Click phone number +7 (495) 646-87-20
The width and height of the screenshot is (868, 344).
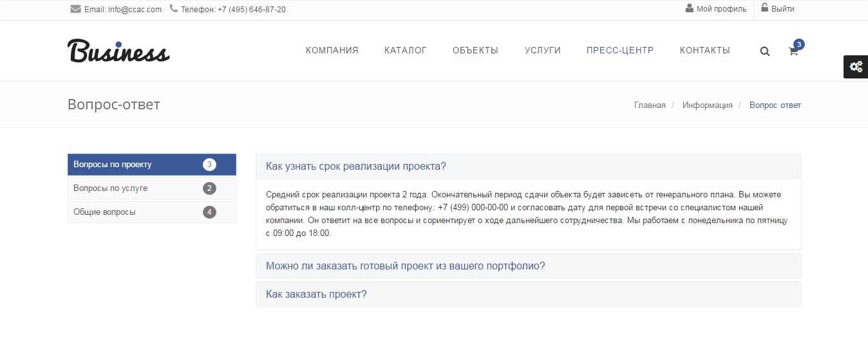pos(252,10)
